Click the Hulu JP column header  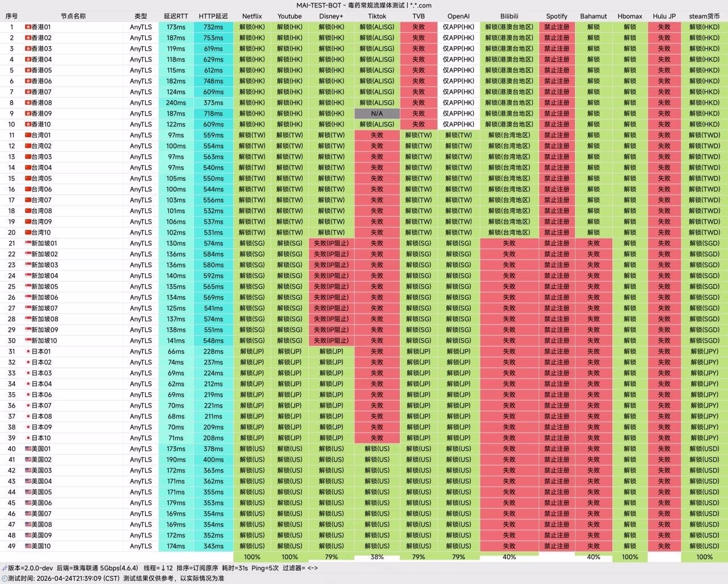(x=664, y=16)
